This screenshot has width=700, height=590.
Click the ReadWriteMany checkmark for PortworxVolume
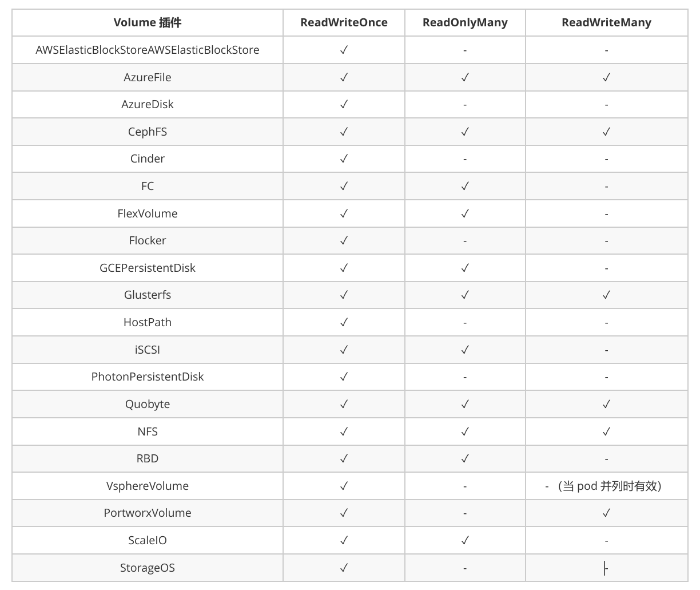tap(606, 513)
